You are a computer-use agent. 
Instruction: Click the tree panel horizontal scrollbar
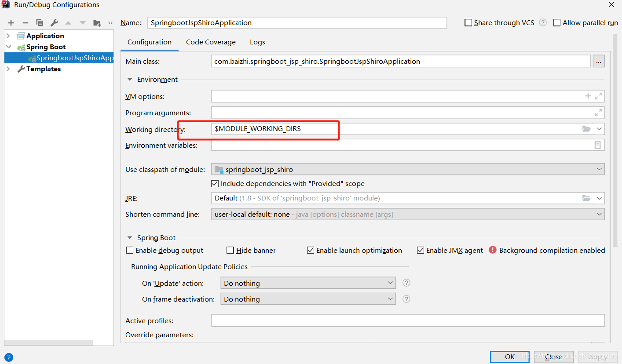tap(48, 342)
